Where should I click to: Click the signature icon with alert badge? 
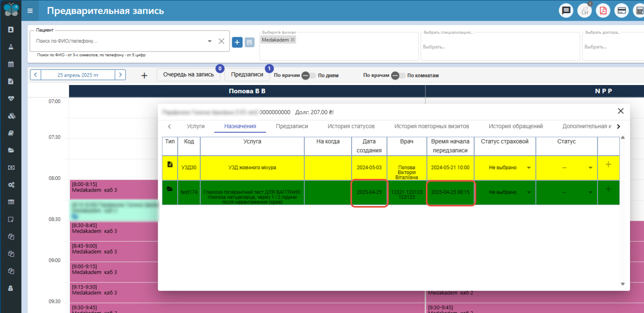tap(584, 11)
